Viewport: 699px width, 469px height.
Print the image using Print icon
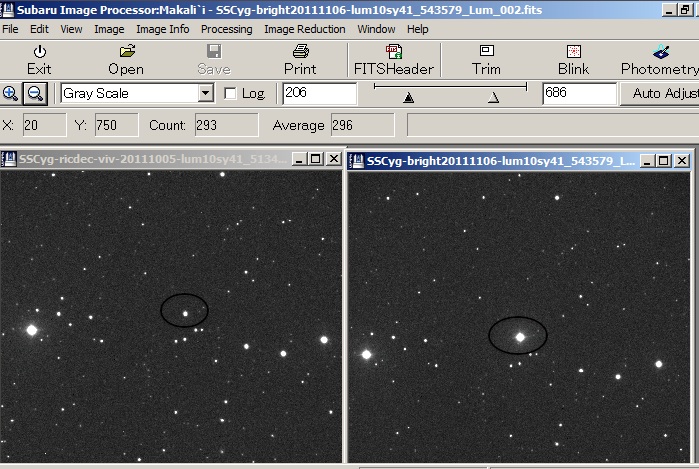coord(301,51)
